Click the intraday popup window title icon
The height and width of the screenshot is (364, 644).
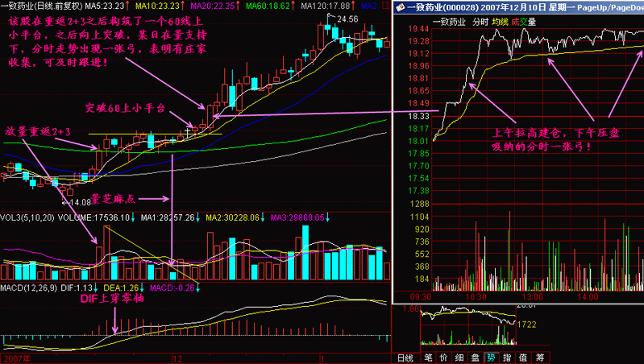(401, 7)
